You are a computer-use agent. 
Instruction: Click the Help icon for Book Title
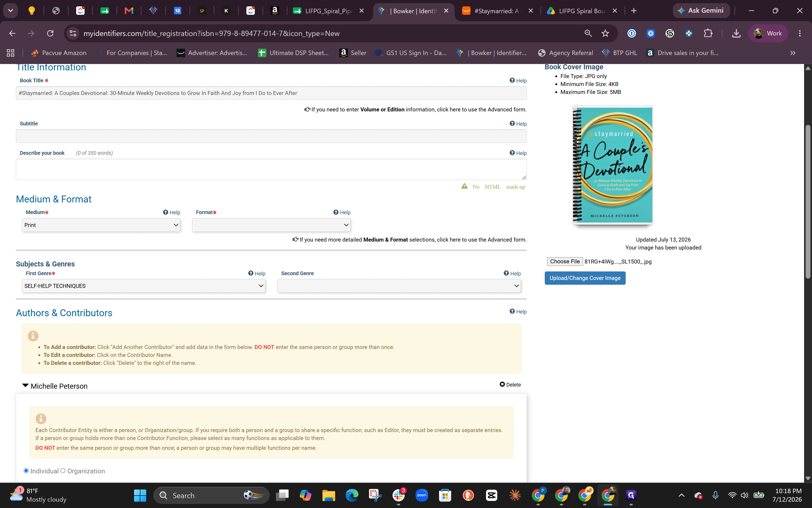[518, 81]
